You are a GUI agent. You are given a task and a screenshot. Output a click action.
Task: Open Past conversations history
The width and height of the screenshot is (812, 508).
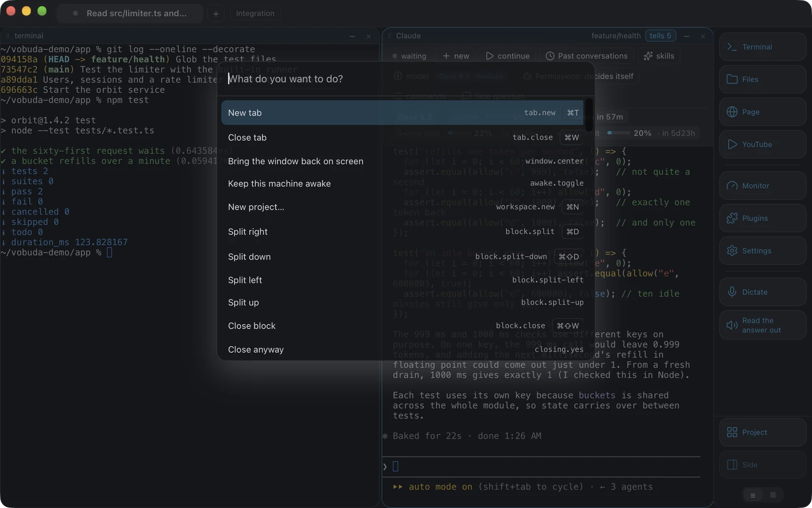(x=587, y=56)
